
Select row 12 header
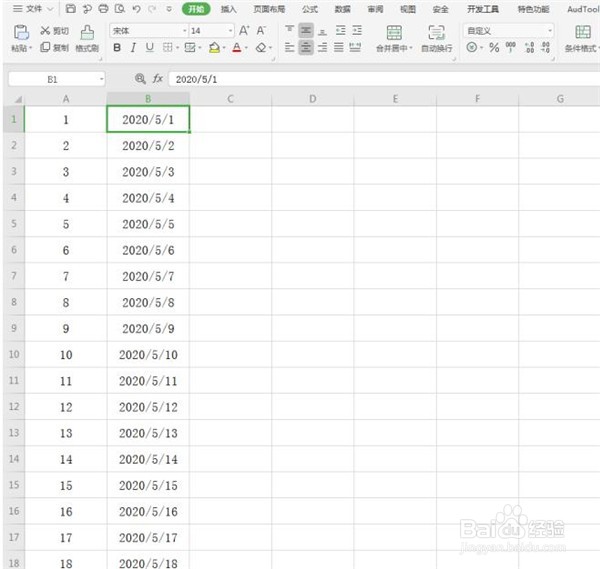pos(14,406)
